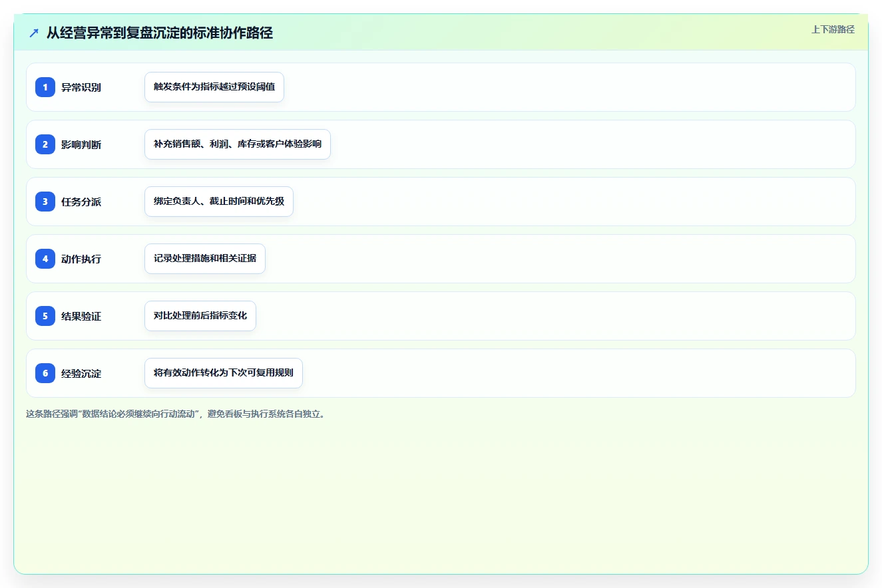Click the arrow icon beside the header title
Viewport: 882px width, 588px height.
point(34,33)
